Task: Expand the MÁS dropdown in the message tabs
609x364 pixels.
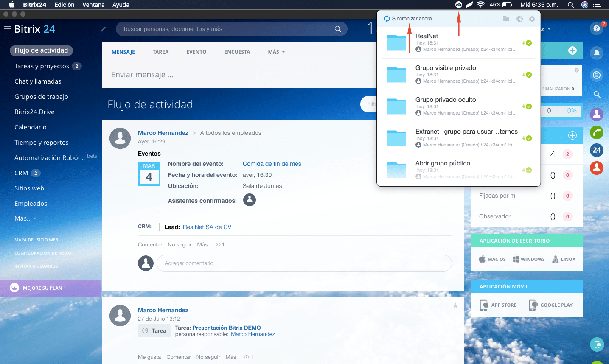Action: coord(276,52)
